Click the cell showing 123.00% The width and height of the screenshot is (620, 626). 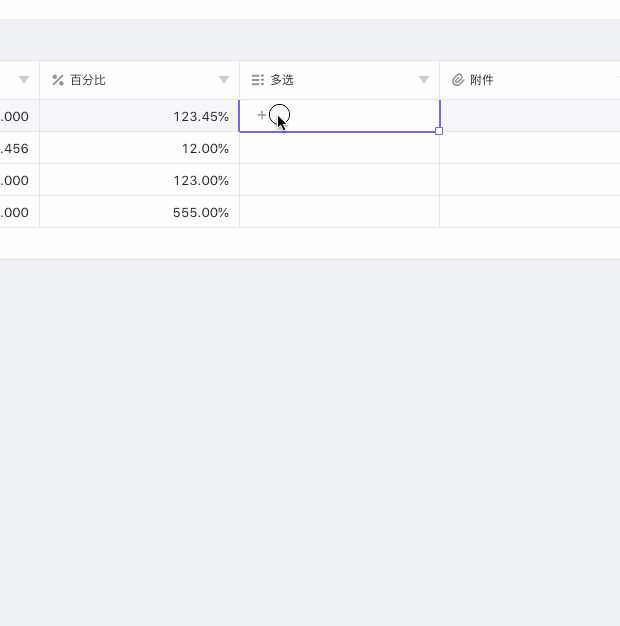pyautogui.click(x=140, y=180)
